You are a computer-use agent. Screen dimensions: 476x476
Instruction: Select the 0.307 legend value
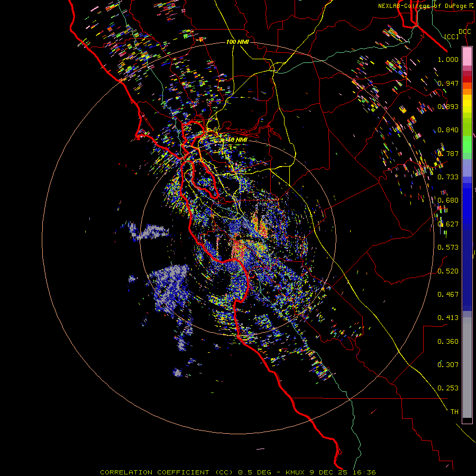click(448, 364)
